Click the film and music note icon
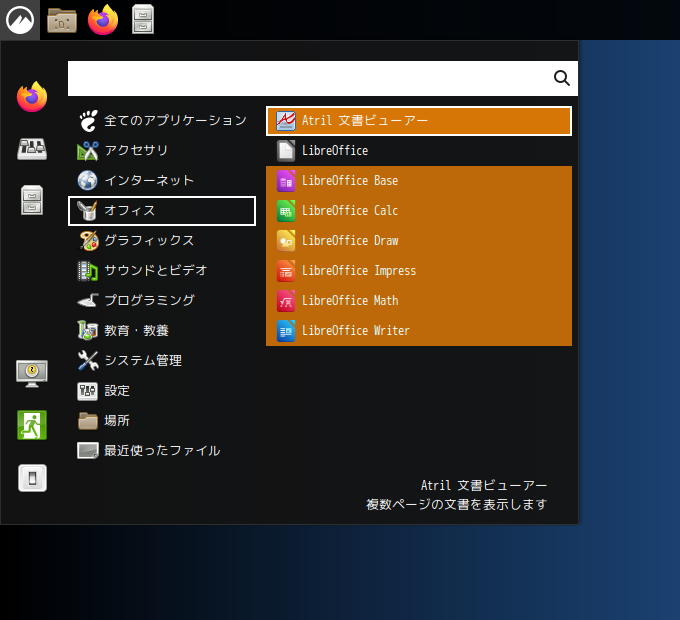680x620 pixels. tap(88, 271)
